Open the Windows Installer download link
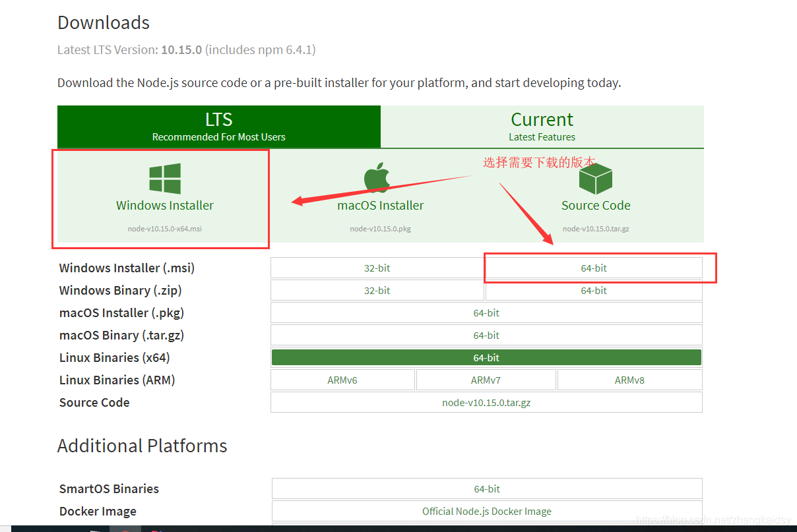797x532 pixels. click(x=165, y=205)
